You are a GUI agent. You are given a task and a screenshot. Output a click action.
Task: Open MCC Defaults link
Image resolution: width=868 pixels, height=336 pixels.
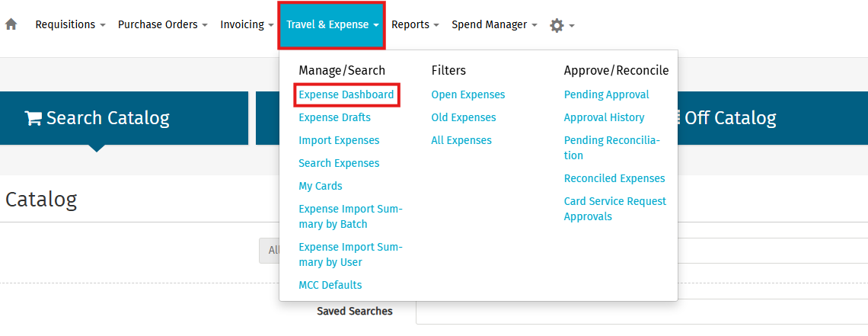[x=330, y=285]
